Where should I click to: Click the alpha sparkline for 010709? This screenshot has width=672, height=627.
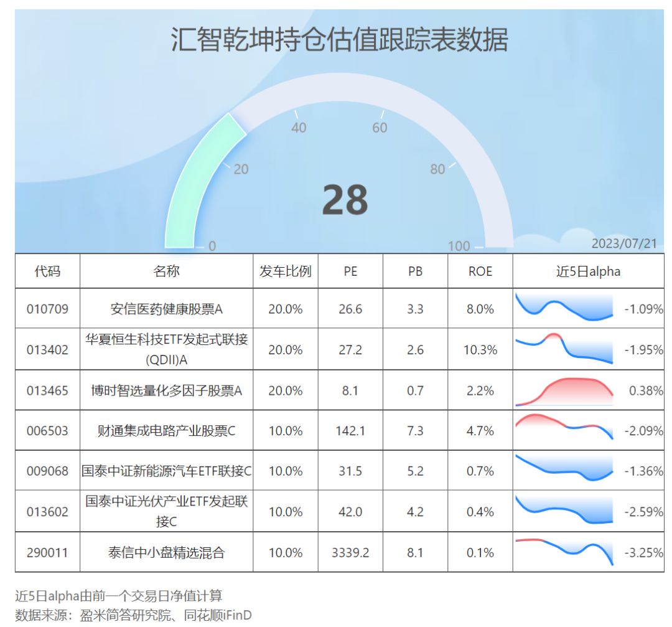(x=564, y=308)
